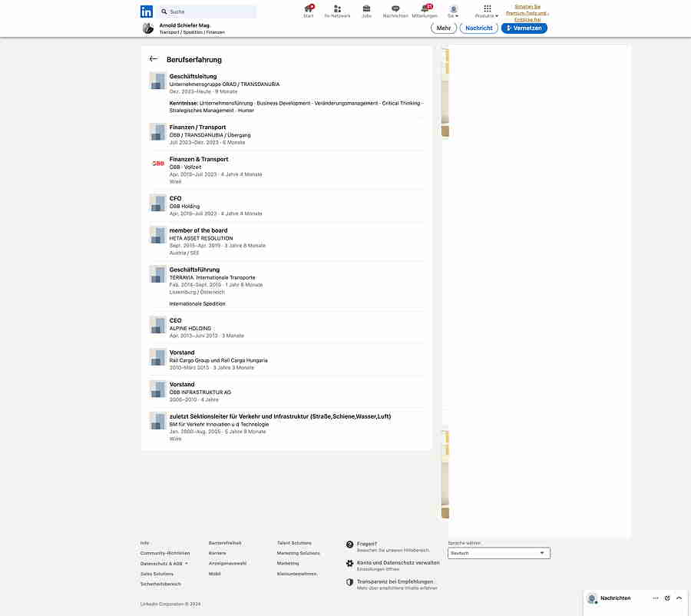This screenshot has width=691, height=616.
Task: Open company logo for CEO ALPINE HOLDING
Action: (x=157, y=325)
